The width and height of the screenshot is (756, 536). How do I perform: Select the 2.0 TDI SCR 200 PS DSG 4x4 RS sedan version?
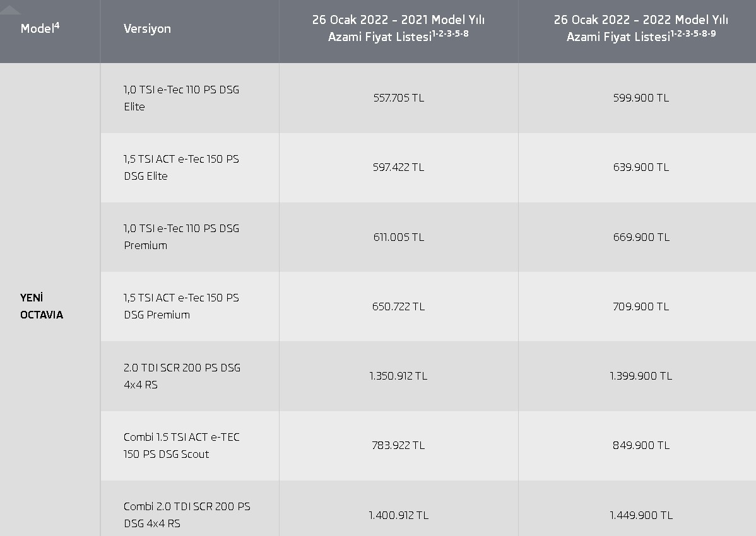(x=182, y=376)
